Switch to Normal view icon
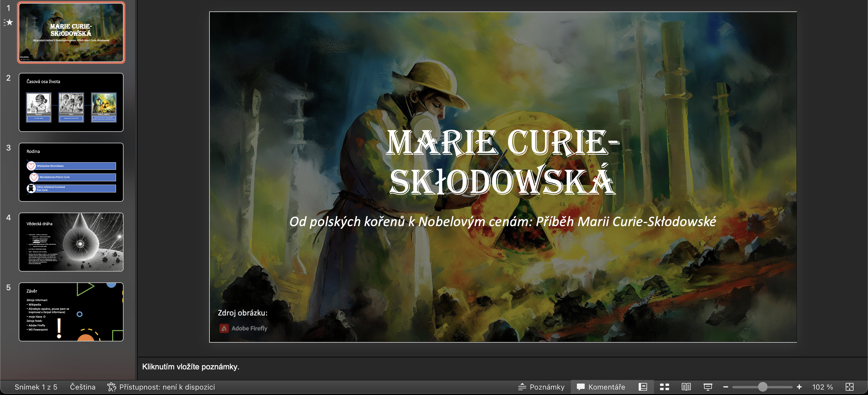 tap(643, 387)
